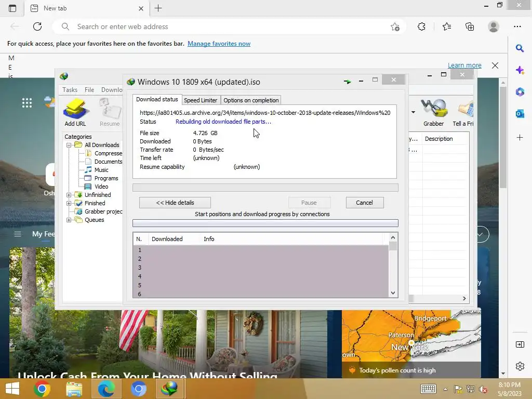
Task: Click the Resume toolbar icon in IDM
Action: point(110,112)
